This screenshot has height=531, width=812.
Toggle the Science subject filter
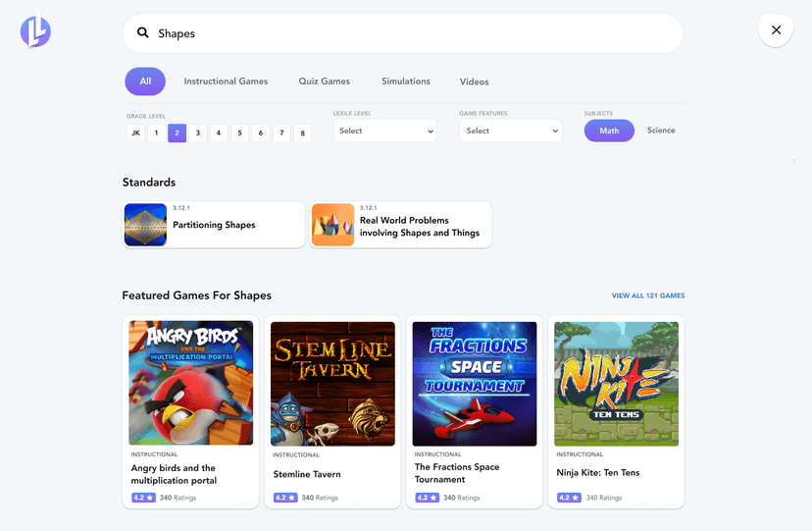point(661,131)
